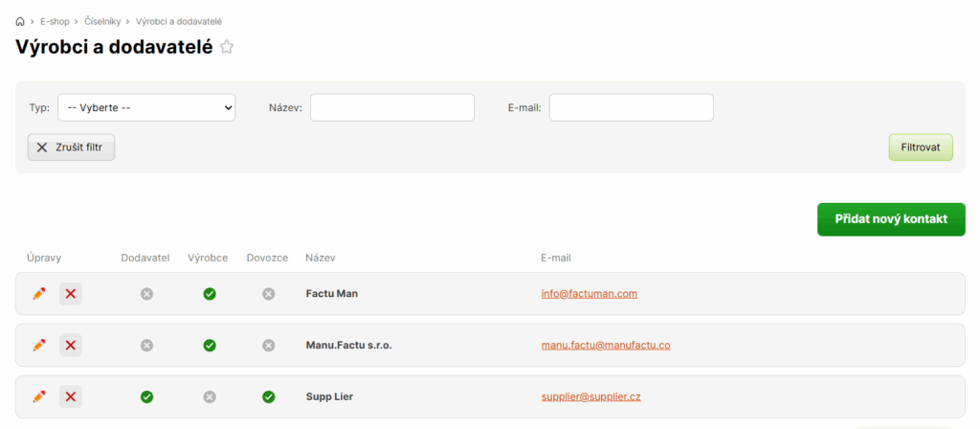Click the E-mail column header

[556, 258]
